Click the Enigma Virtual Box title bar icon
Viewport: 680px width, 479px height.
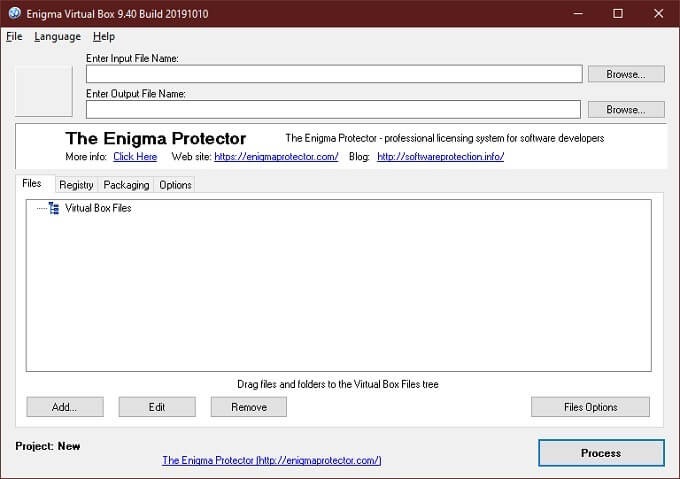[x=14, y=13]
